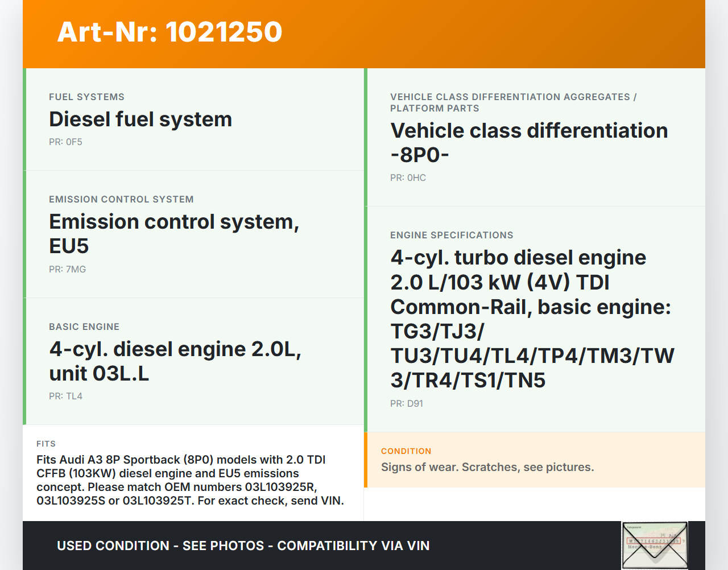Select the Emission control system, EU5 heading
This screenshot has height=570, width=728.
click(173, 234)
